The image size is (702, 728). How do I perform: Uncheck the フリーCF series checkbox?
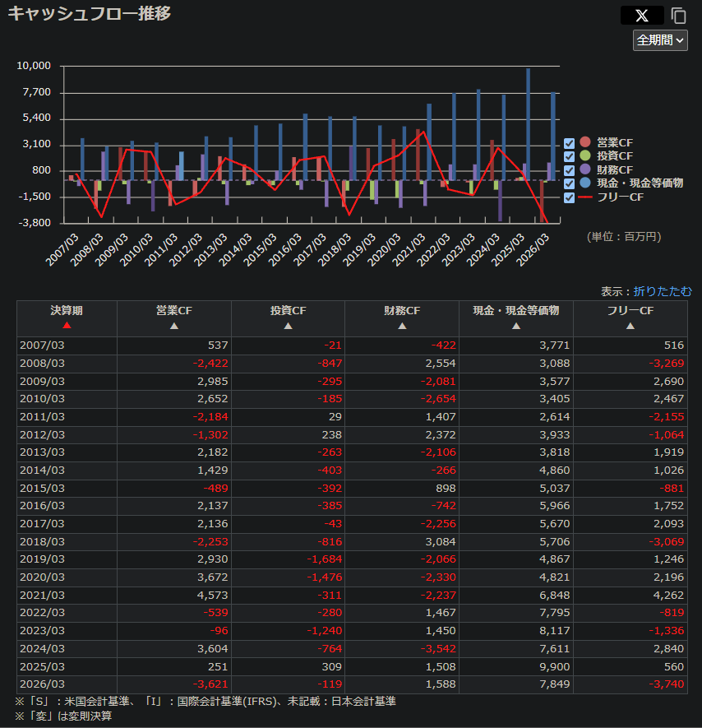click(x=569, y=197)
